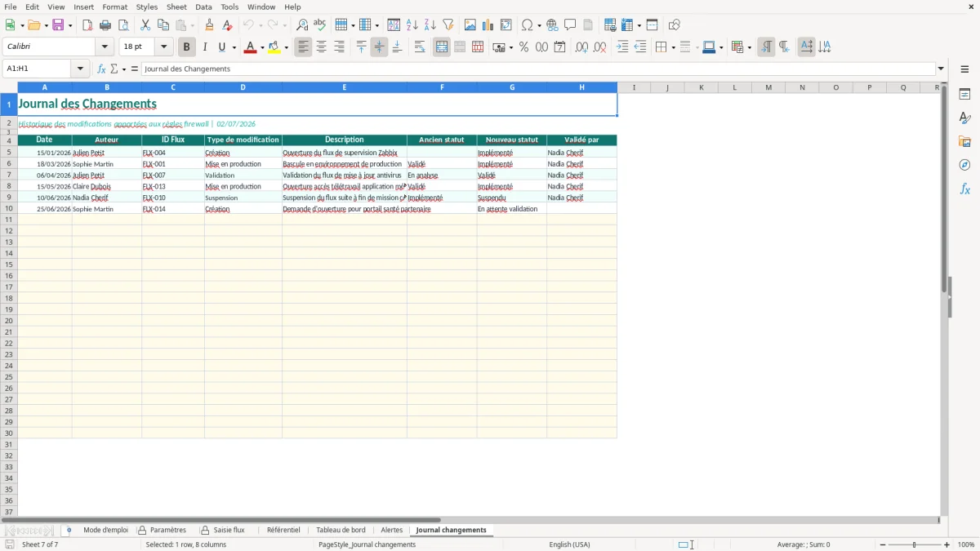Insert chart icon

coord(488,25)
